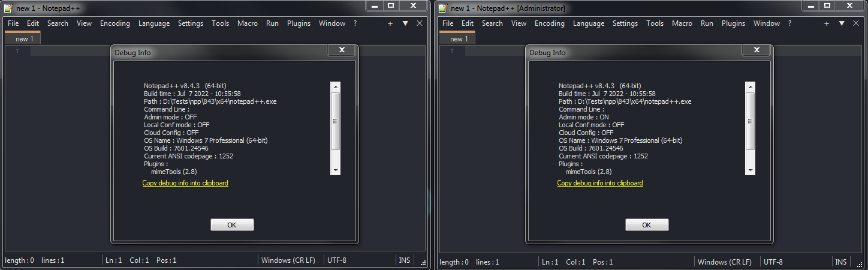Open the ? help menu in Administrator window
This screenshot has height=270, width=868.
point(789,23)
